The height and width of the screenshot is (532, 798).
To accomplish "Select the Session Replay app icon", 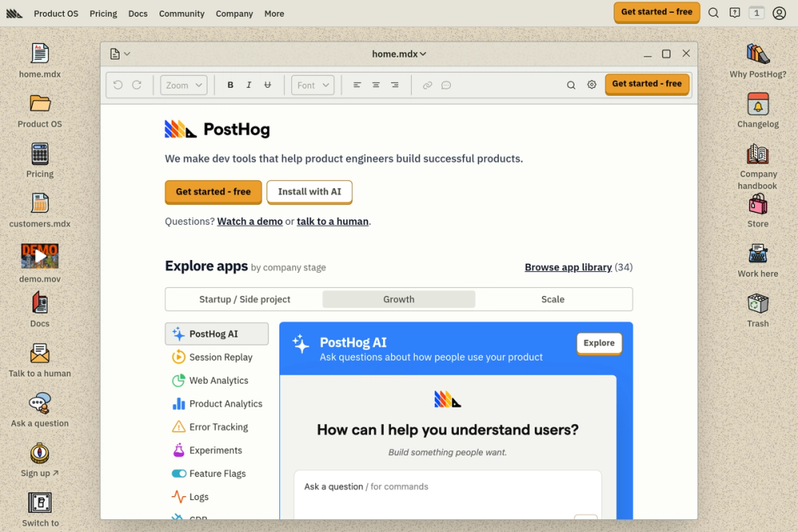I will [177, 357].
